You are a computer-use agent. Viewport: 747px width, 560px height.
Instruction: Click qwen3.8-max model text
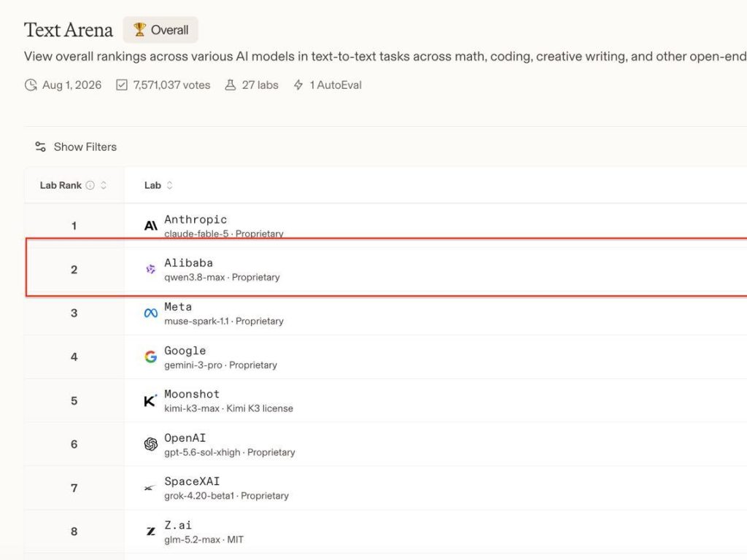[x=194, y=277]
